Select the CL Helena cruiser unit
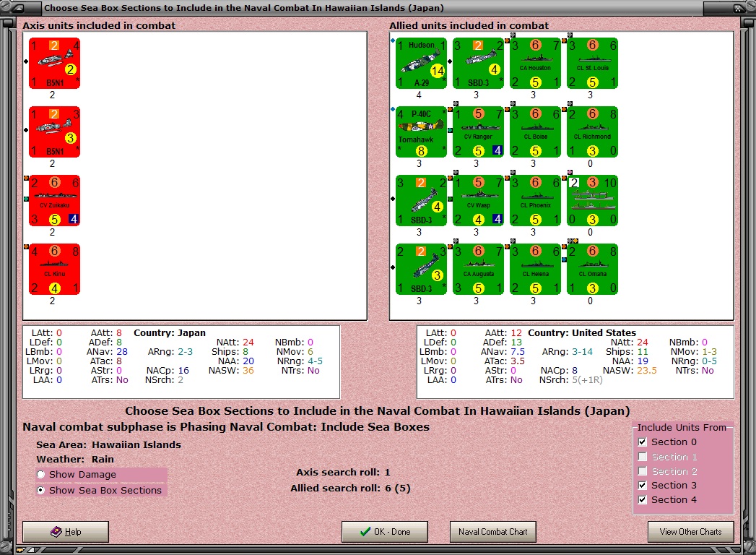756x555 pixels. [x=535, y=269]
